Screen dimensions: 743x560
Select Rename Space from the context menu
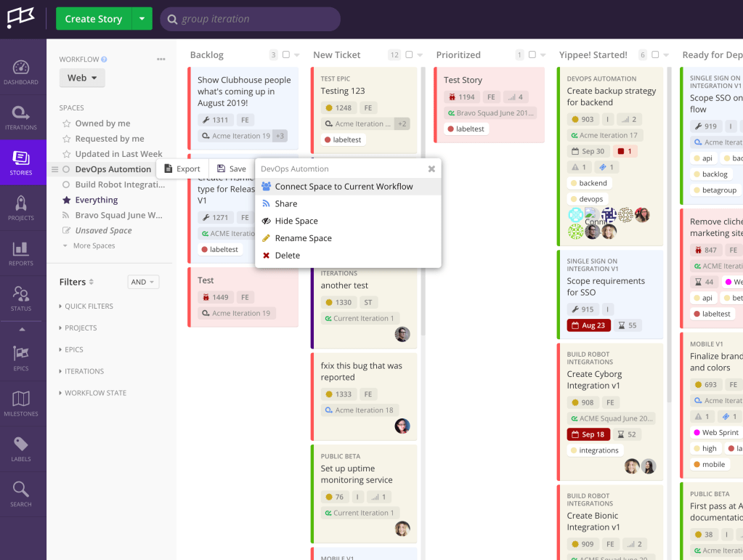(302, 238)
